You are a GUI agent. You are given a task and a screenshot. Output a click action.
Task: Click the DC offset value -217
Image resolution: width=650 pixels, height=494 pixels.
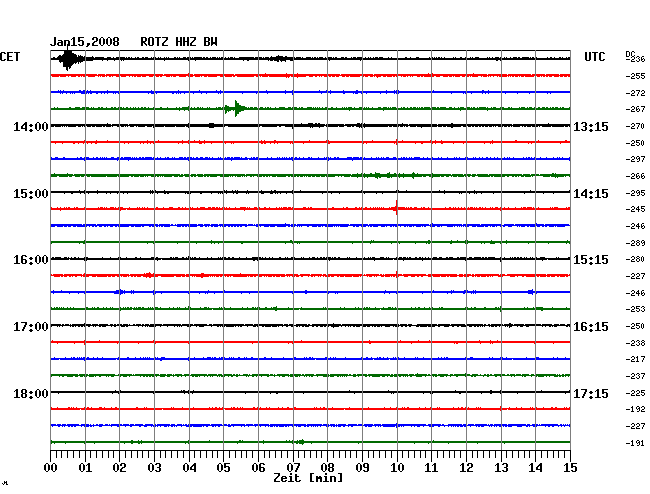(x=635, y=360)
